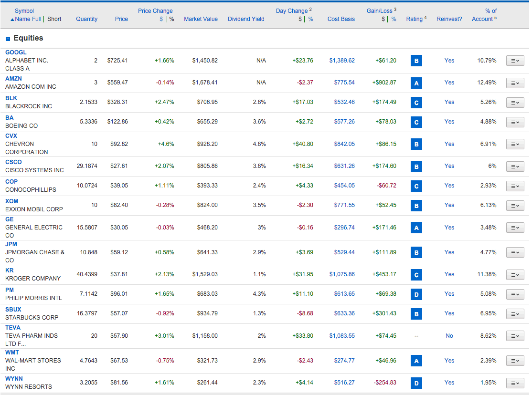
Task: Open the JPM symbol link
Action: click(x=11, y=244)
